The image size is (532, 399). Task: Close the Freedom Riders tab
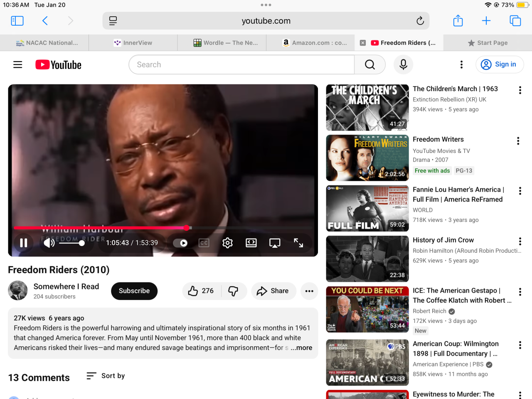[363, 43]
